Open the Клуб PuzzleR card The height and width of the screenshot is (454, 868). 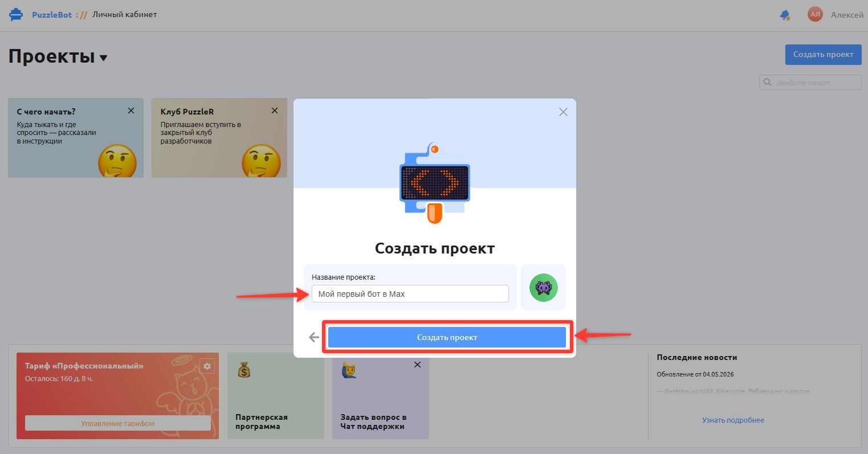(219, 138)
